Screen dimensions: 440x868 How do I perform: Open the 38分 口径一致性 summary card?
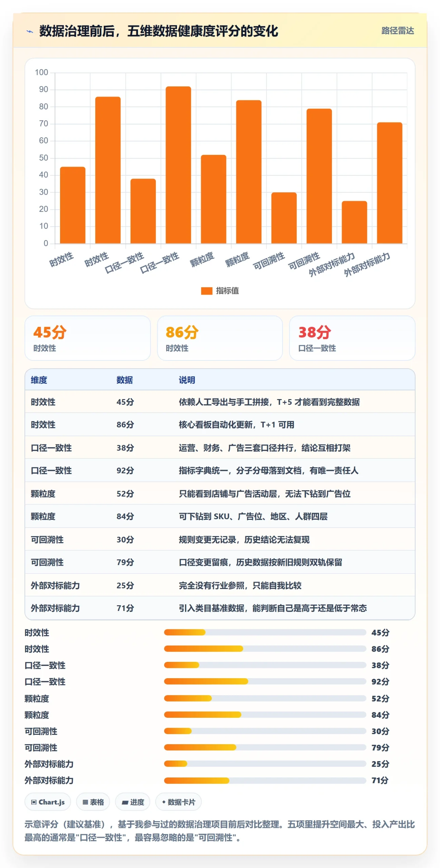(x=352, y=338)
